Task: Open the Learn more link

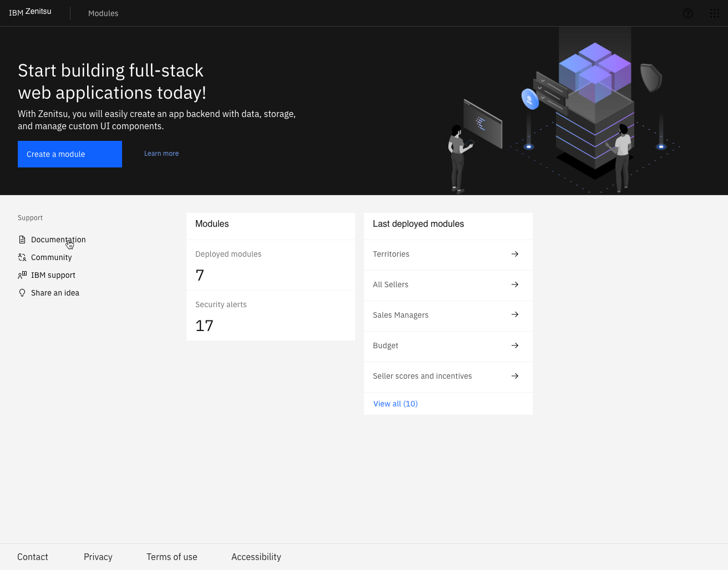Action: pyautogui.click(x=161, y=154)
